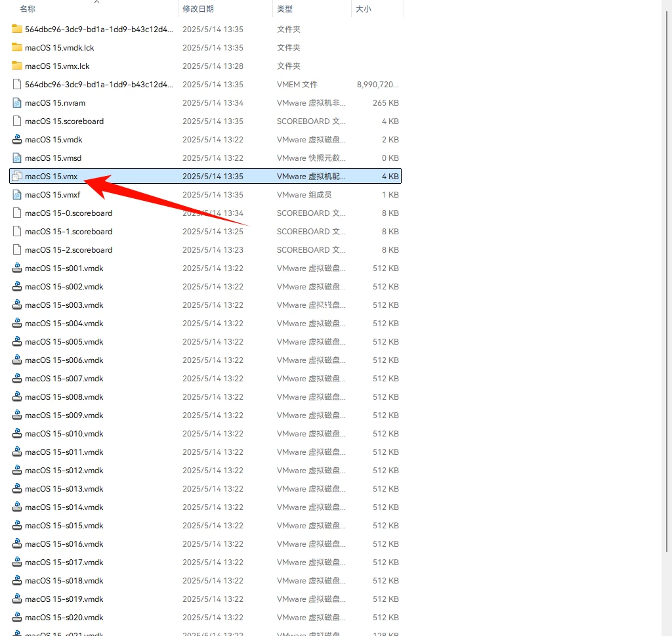Viewport: 672px width, 636px height.
Task: Click the folder icon of the 564dbc96 folder
Action: click(16, 29)
